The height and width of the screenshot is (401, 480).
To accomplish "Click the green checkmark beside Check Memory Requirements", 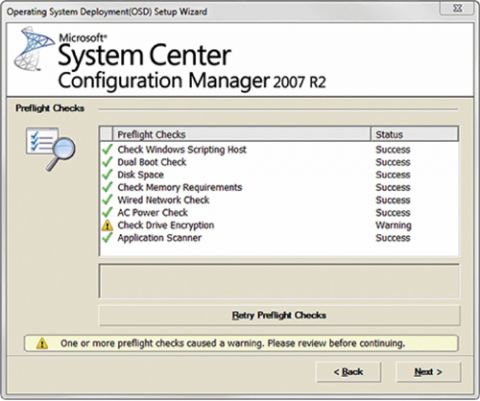I will pos(107,187).
